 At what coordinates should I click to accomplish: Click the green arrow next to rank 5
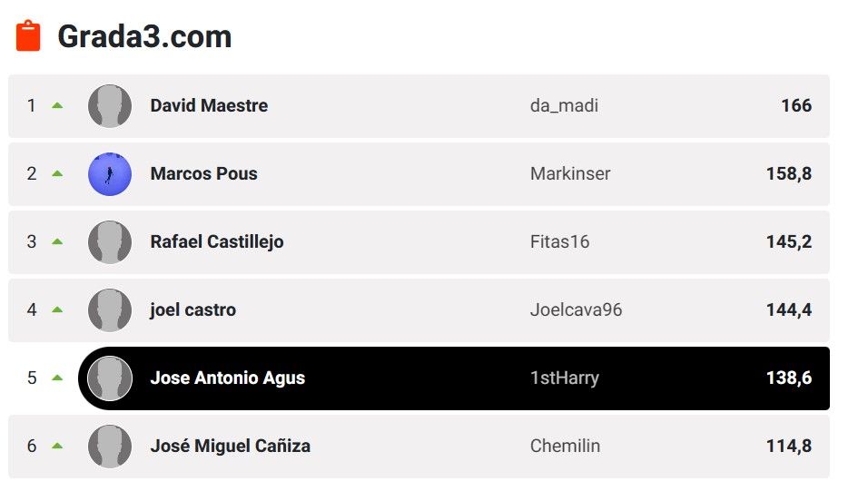[x=57, y=378]
